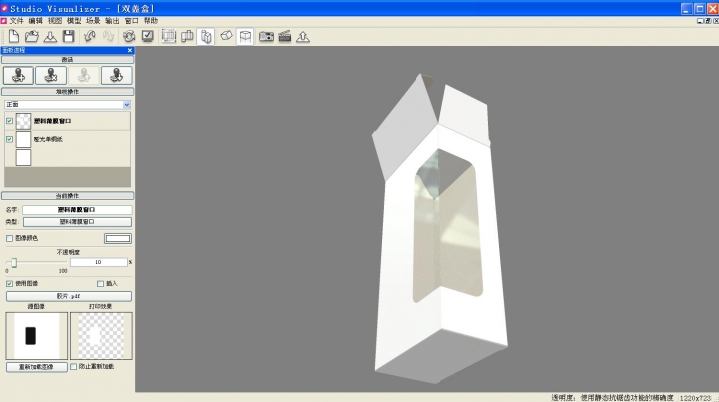Click the Save floppy disk icon
This screenshot has width=719, height=402.
point(68,36)
